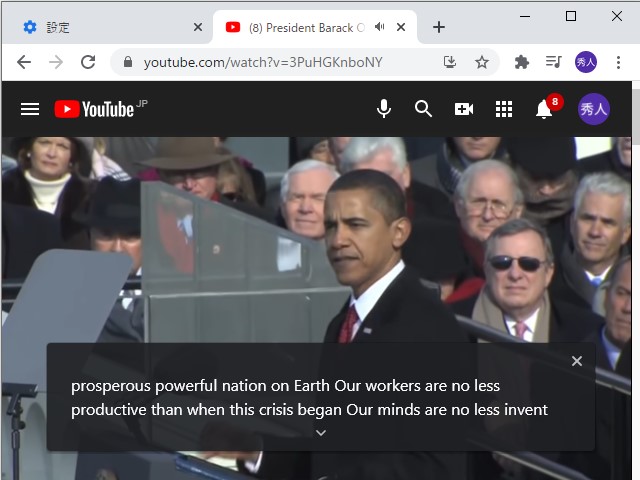
Task: Close the 設定 tab
Action: point(198,27)
